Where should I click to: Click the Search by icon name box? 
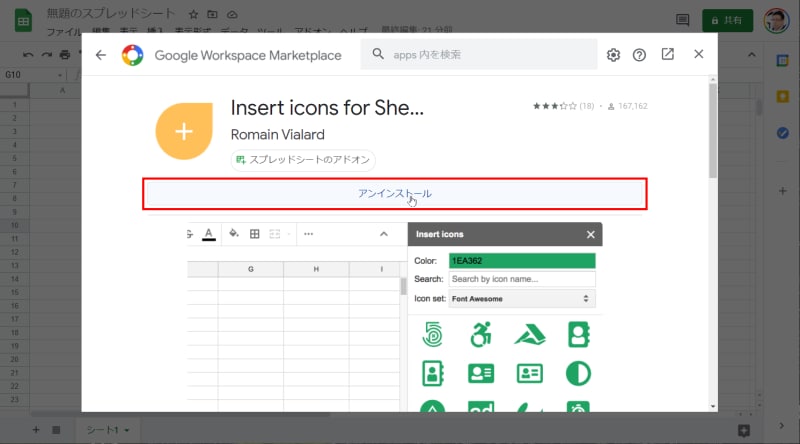click(521, 279)
